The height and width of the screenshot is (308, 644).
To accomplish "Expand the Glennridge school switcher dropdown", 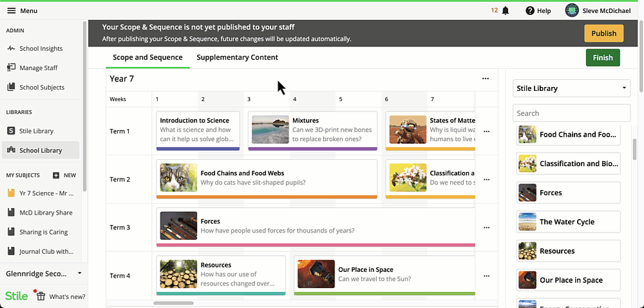I will [43, 273].
